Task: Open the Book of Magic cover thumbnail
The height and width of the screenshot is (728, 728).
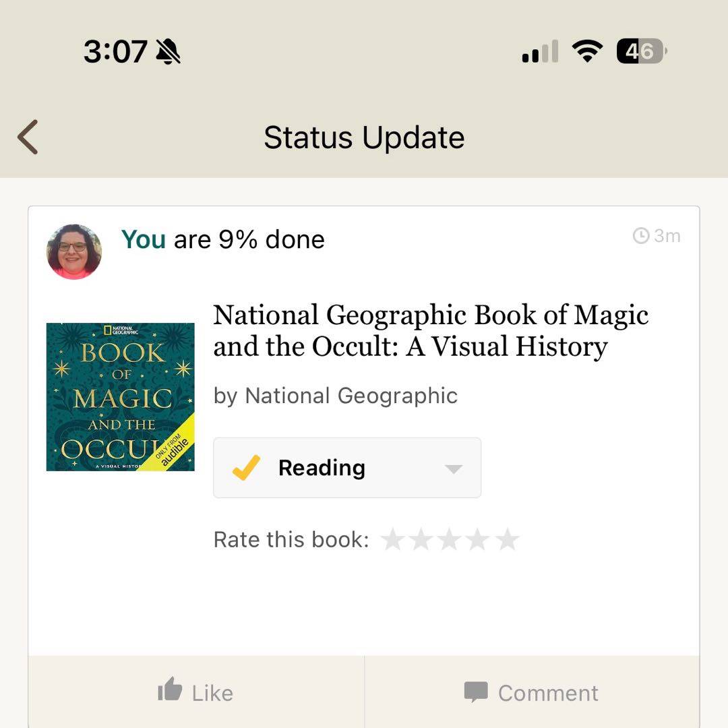Action: (x=120, y=397)
